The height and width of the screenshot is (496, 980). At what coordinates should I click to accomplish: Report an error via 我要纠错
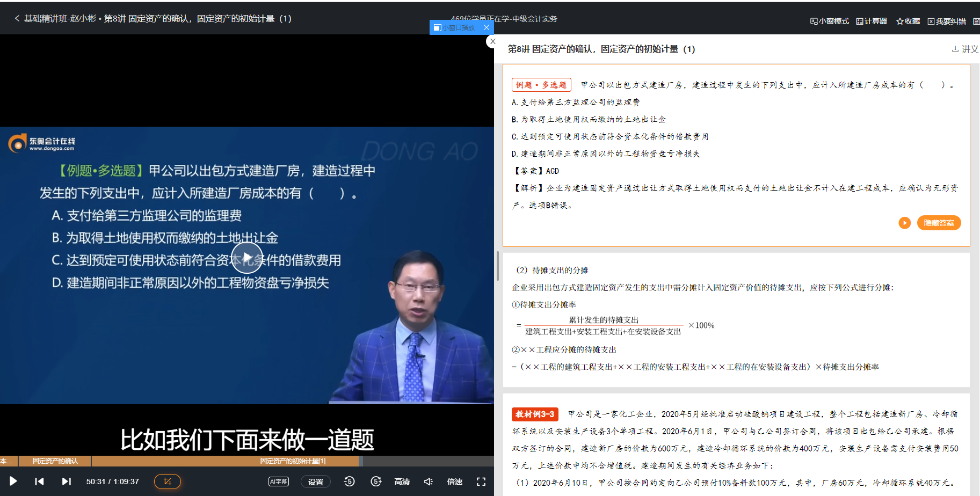point(947,20)
